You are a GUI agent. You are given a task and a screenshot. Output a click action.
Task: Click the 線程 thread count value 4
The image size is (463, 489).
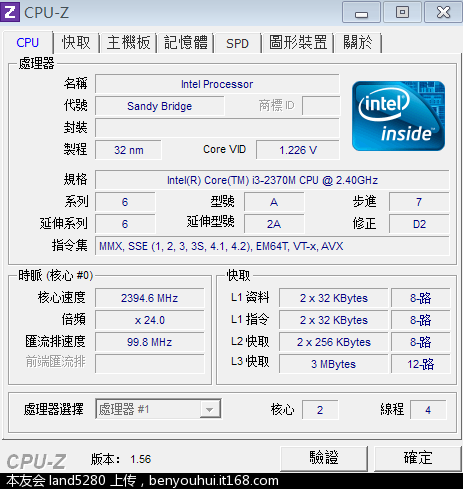point(428,410)
